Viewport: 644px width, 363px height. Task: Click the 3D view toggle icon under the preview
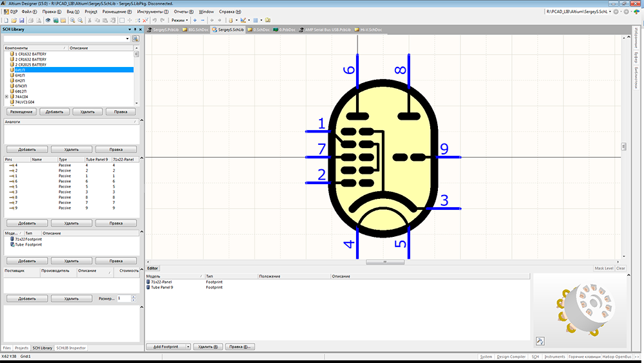pos(540,340)
